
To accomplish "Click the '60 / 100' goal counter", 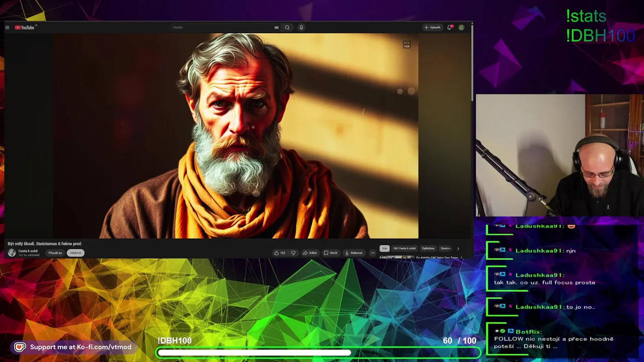I will [x=459, y=341].
